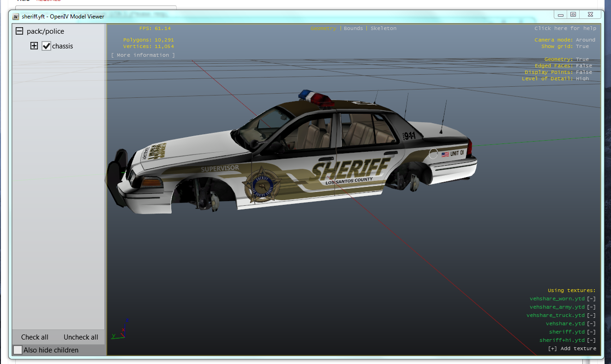Select the pack:/police tree label
The width and height of the screenshot is (611, 364).
click(45, 31)
